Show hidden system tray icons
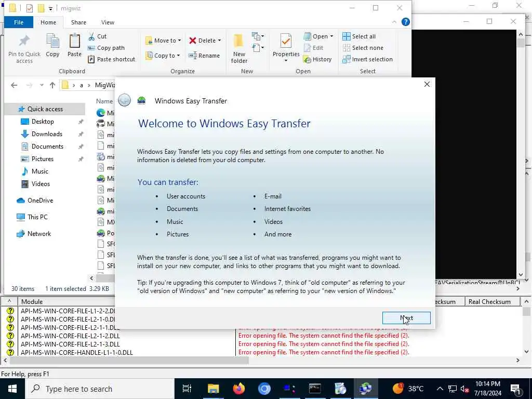Image resolution: width=532 pixels, height=399 pixels. [x=440, y=389]
